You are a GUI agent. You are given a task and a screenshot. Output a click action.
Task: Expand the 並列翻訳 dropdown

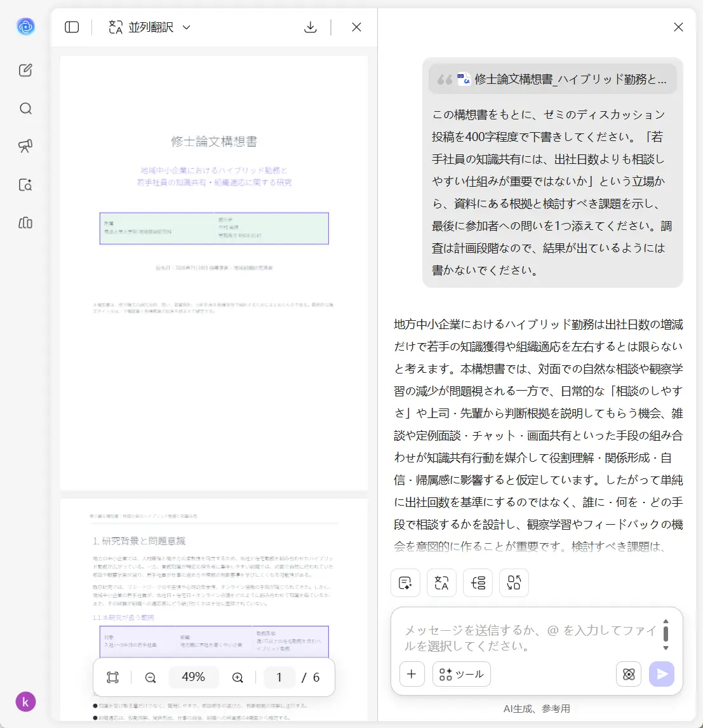149,27
